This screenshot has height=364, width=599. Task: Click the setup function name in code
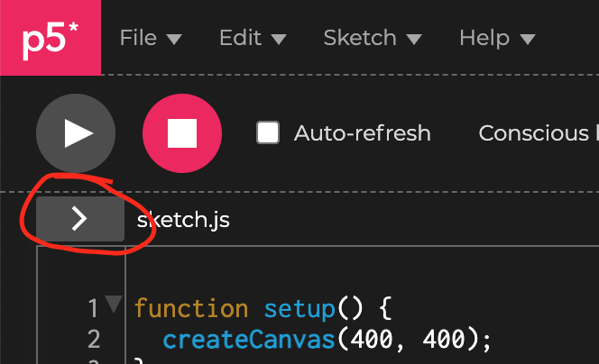[x=299, y=309]
